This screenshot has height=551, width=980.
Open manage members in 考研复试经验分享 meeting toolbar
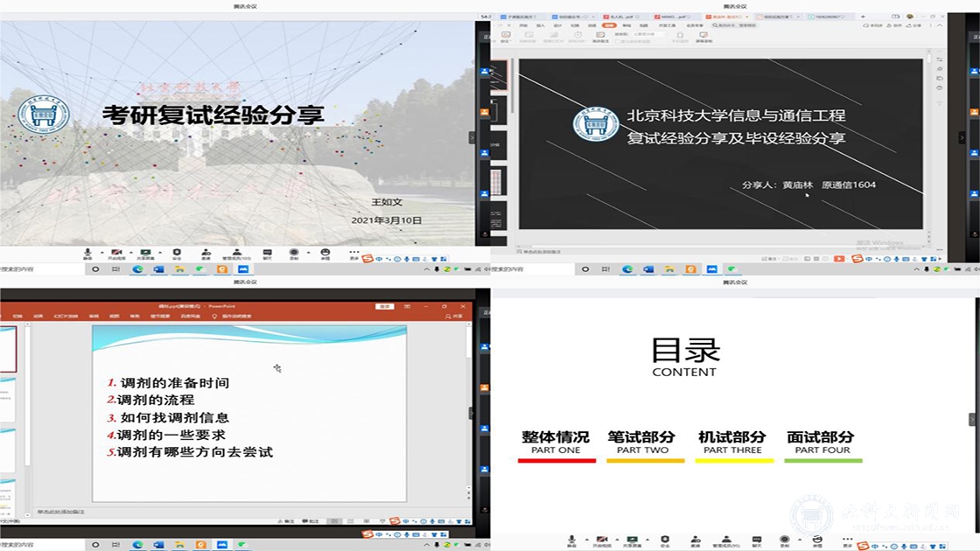[236, 253]
